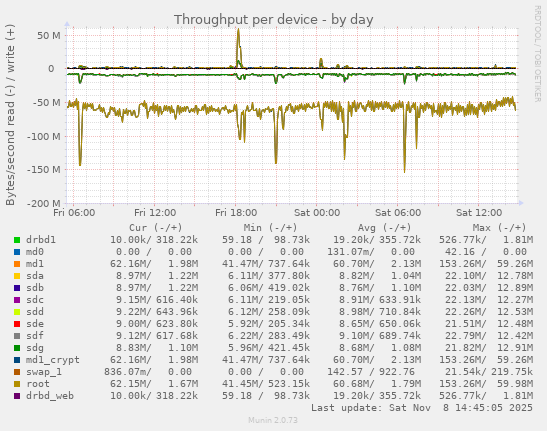Click the 'Avg (-/+)' column header

click(x=384, y=228)
